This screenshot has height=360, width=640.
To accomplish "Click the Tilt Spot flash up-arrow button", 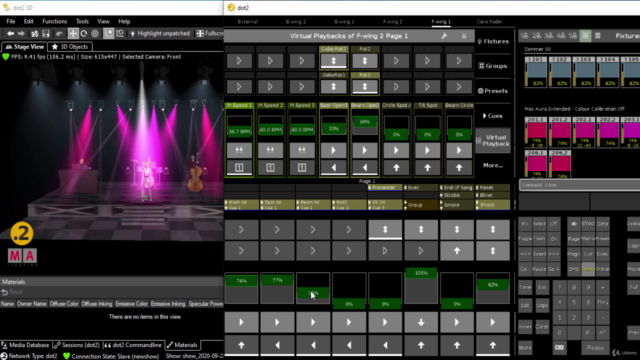I will coord(427,167).
